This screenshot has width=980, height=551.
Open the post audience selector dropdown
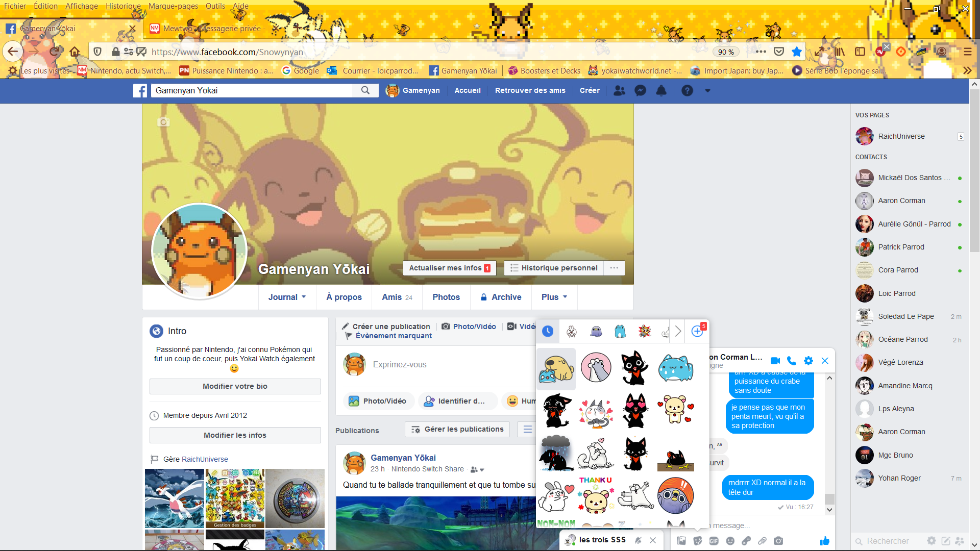[477, 469]
